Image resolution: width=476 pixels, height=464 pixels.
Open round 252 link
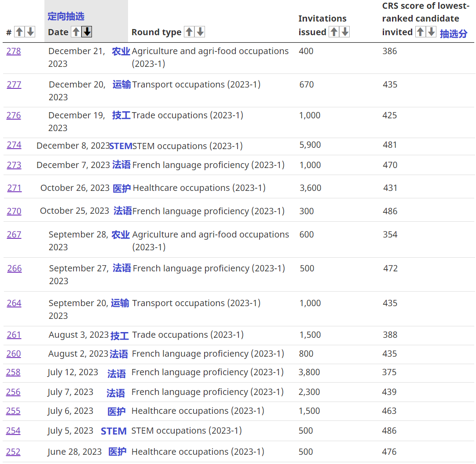(13, 452)
